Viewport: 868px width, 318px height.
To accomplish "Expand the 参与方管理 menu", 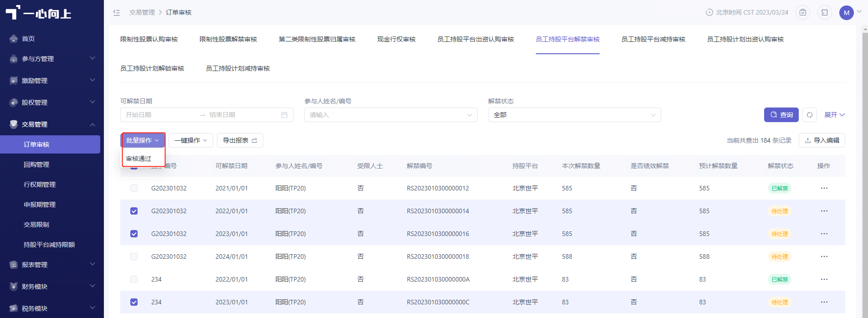I will click(x=92, y=58).
